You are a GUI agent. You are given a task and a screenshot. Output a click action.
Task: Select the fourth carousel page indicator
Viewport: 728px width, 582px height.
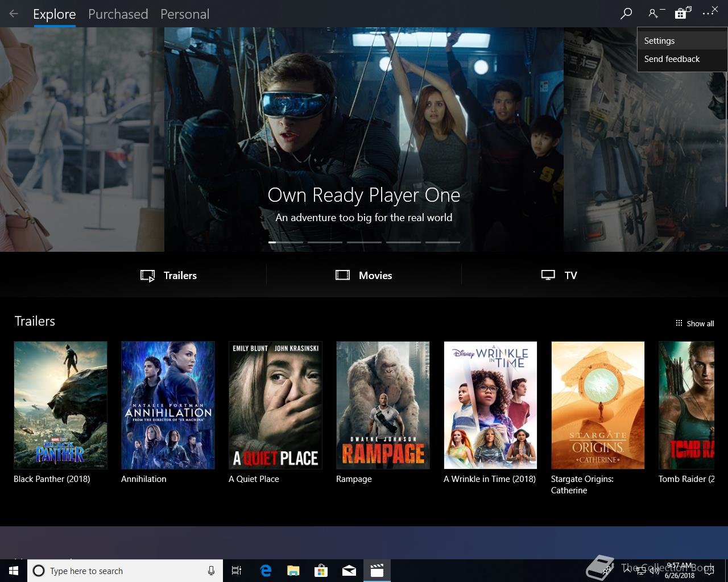click(403, 242)
